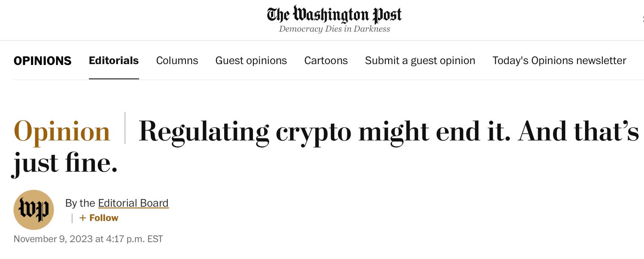Select the Cartoons tab

point(326,61)
